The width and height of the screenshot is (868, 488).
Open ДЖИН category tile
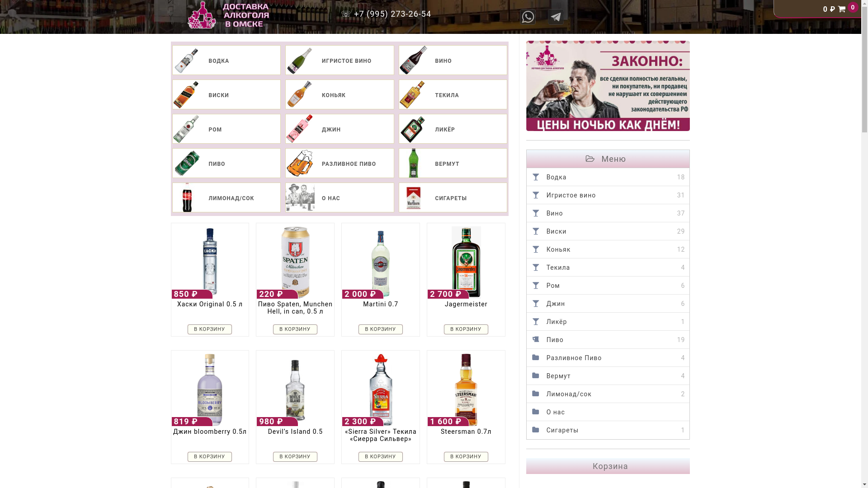point(340,129)
